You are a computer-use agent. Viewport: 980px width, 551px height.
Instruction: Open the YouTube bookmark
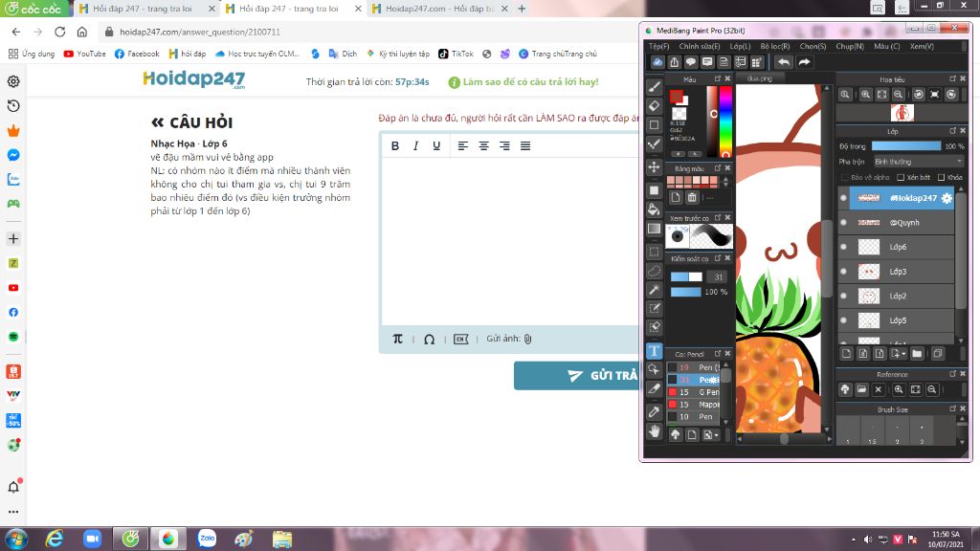pyautogui.click(x=84, y=54)
